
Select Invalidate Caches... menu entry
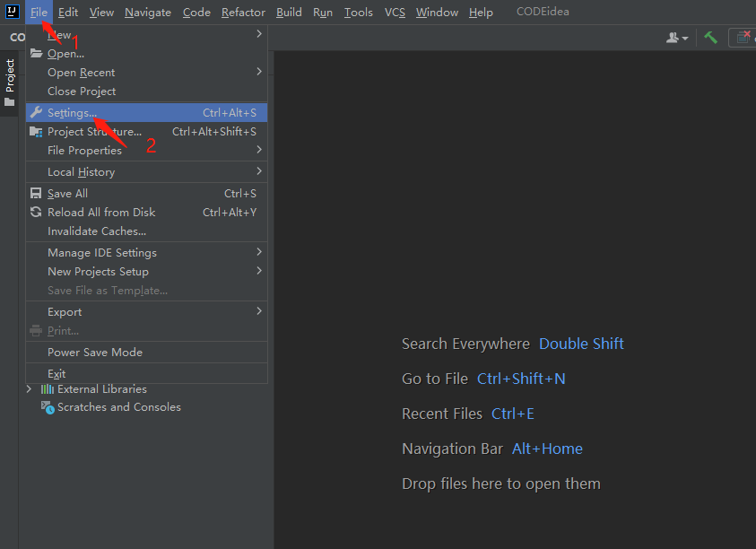click(x=146, y=231)
